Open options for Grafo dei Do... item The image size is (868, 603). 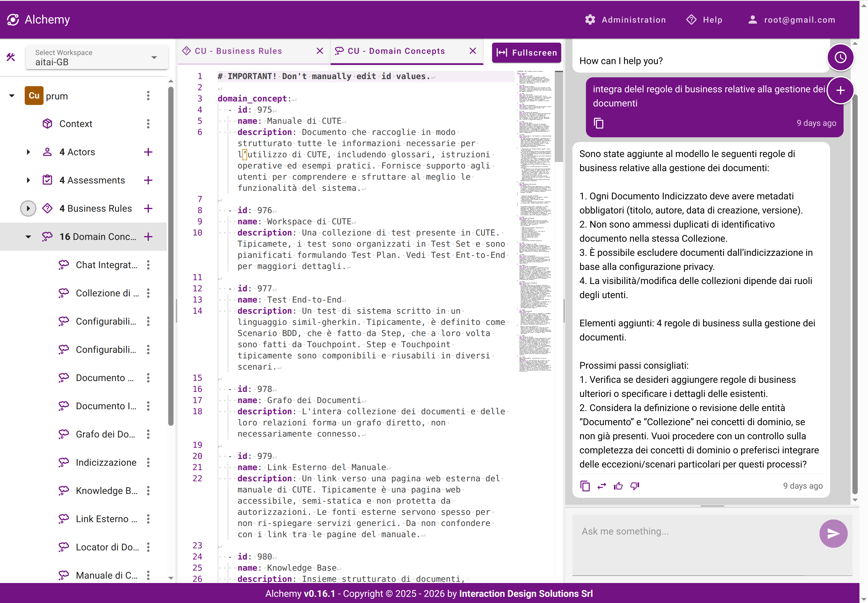coord(148,435)
